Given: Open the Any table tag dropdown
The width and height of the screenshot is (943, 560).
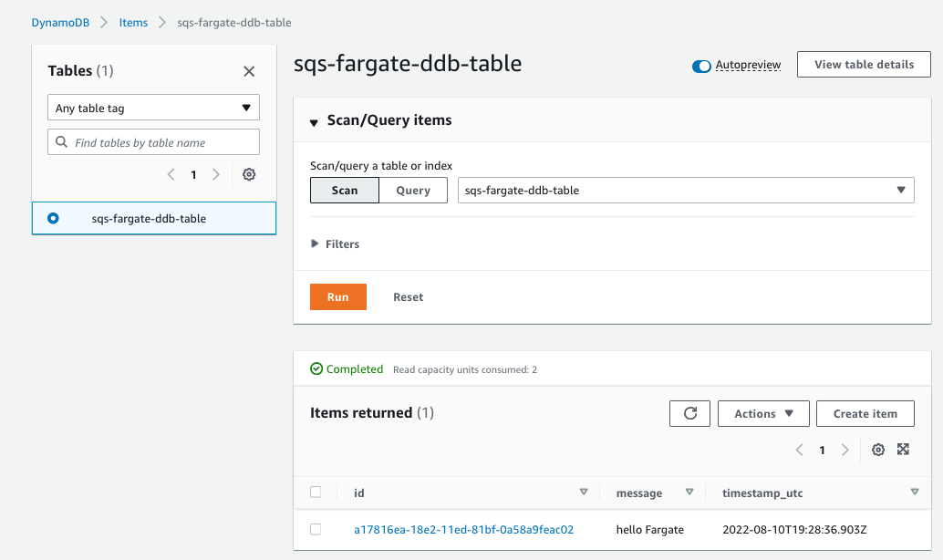Looking at the screenshot, I should point(153,108).
